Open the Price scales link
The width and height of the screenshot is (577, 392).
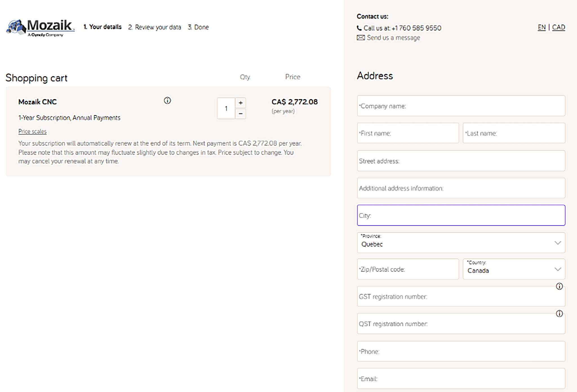coord(32,131)
